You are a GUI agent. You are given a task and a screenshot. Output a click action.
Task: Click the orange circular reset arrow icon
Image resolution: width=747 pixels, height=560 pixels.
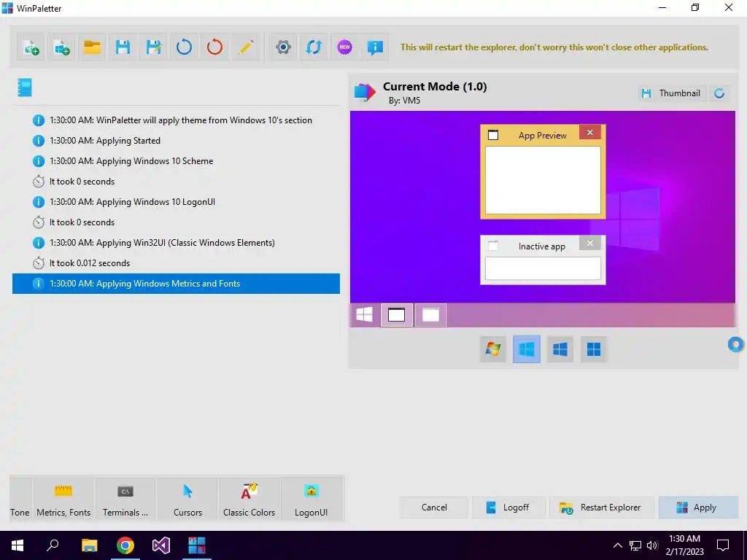point(215,47)
